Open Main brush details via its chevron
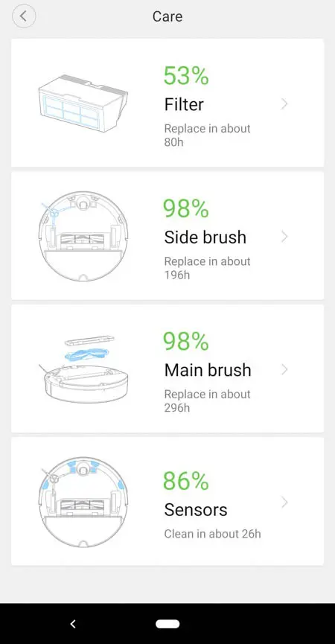335x644 pixels. [284, 369]
